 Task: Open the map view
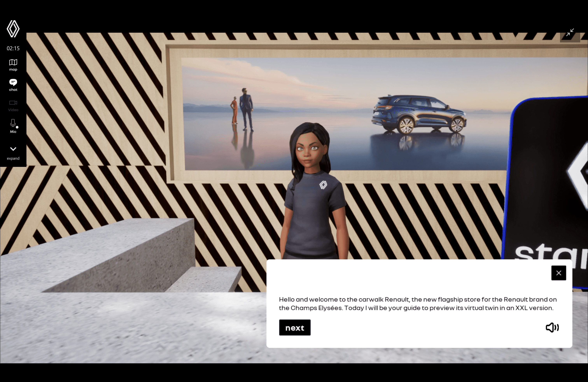tap(13, 65)
